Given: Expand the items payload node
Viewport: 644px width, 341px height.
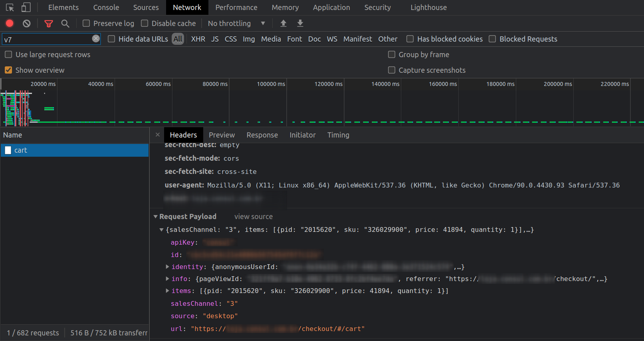Looking at the screenshot, I should click(x=167, y=291).
